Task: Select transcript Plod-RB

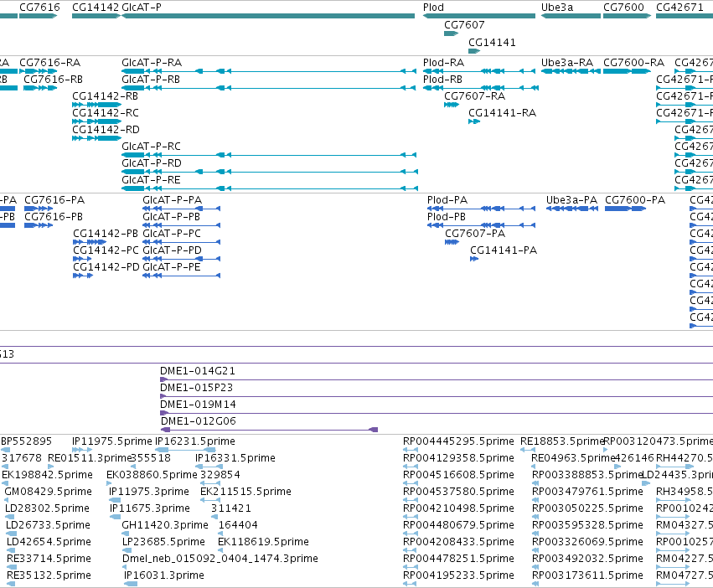Action: click(481, 88)
